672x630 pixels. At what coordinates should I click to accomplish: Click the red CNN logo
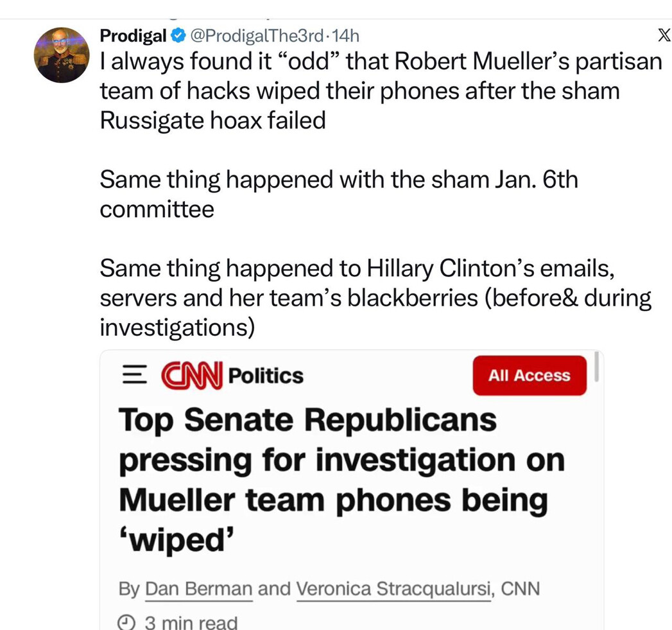point(191,376)
